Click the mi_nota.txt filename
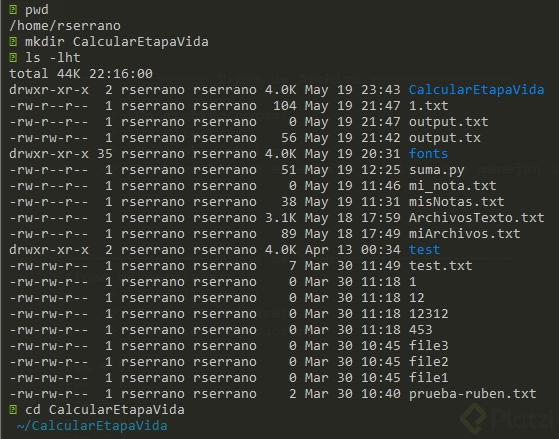This screenshot has width=559, height=439. (x=452, y=186)
